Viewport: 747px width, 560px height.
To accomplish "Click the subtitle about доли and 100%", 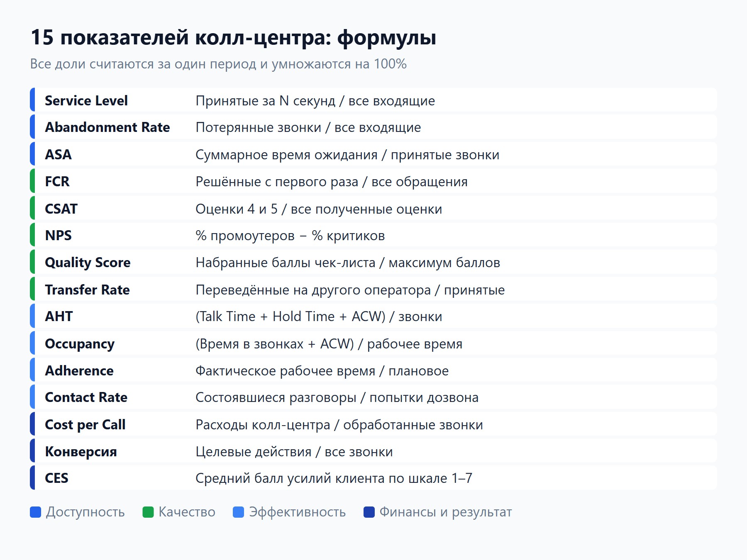I will coord(218,64).
